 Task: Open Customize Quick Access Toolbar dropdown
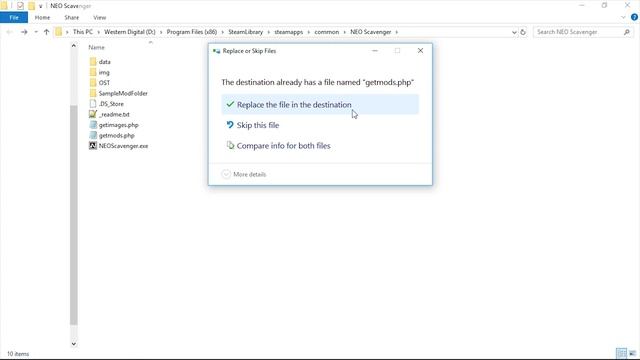pos(40,6)
